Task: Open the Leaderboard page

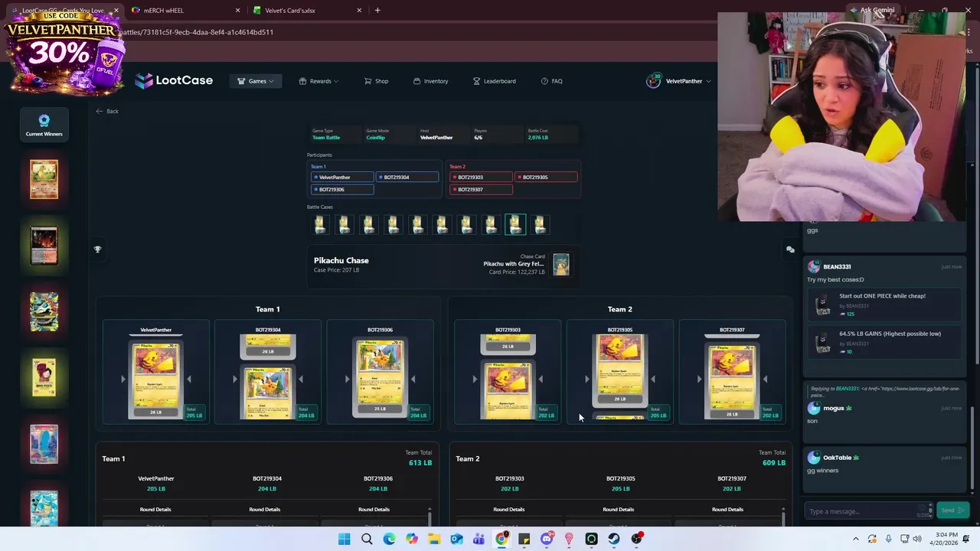Action: (x=494, y=81)
